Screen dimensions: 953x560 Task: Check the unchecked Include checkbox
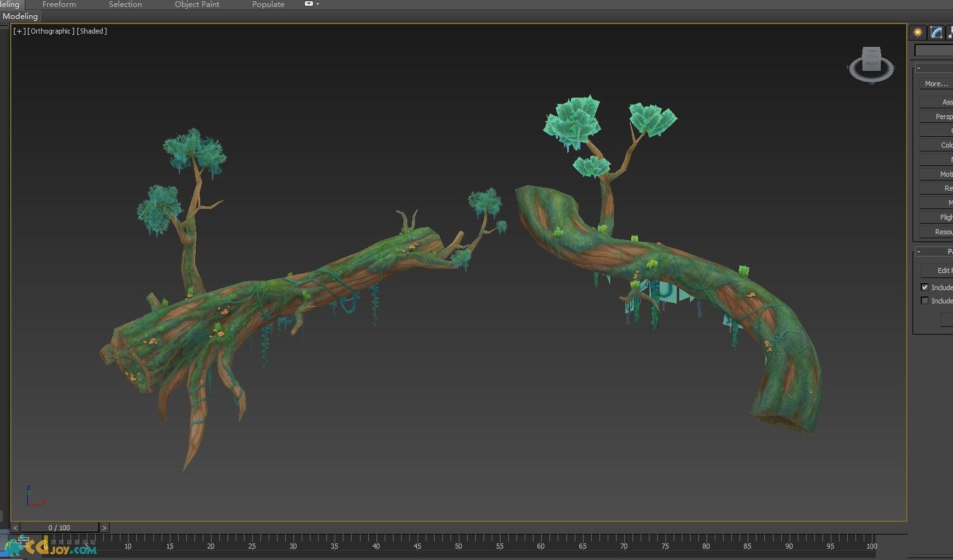pos(924,300)
